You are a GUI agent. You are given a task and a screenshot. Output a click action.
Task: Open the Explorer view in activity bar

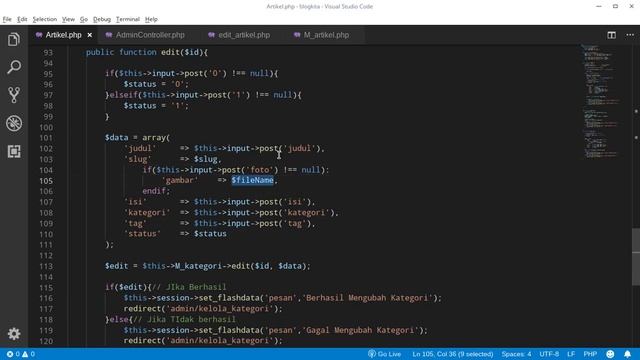14,40
